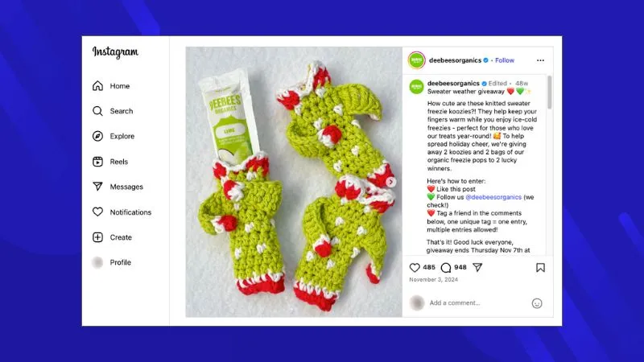Like the post with heart icon
Screen dimensions: 644x362
(415, 268)
